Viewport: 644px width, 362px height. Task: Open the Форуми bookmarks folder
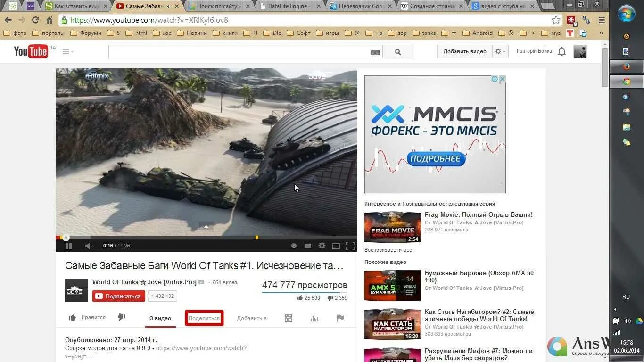pos(86,33)
